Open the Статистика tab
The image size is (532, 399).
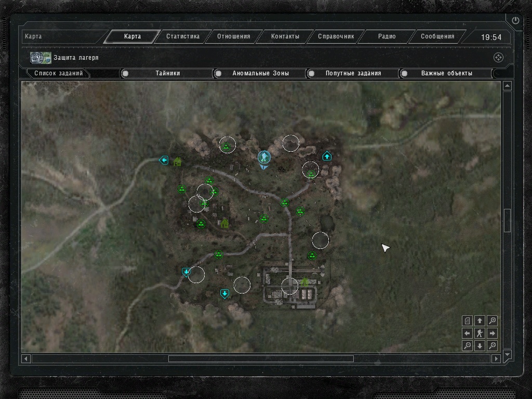[x=183, y=37]
